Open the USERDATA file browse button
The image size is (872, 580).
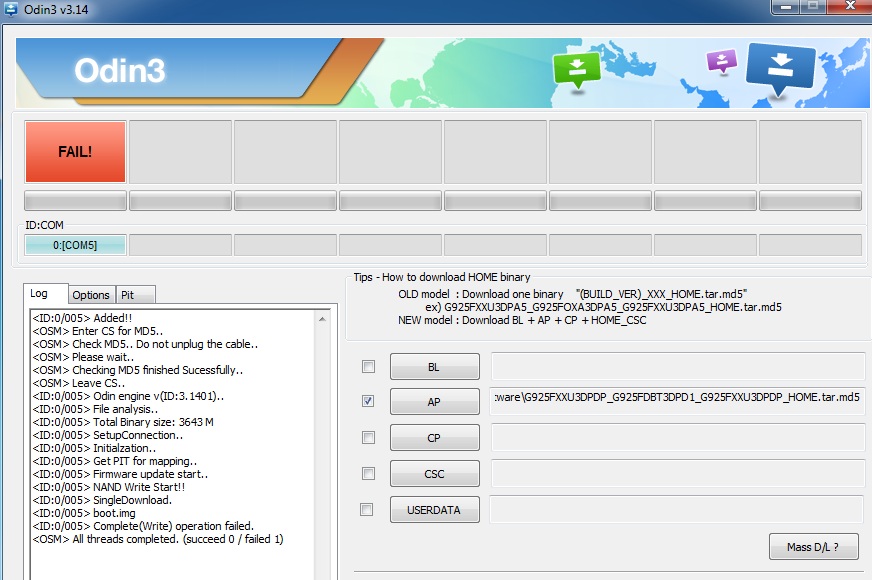[434, 510]
